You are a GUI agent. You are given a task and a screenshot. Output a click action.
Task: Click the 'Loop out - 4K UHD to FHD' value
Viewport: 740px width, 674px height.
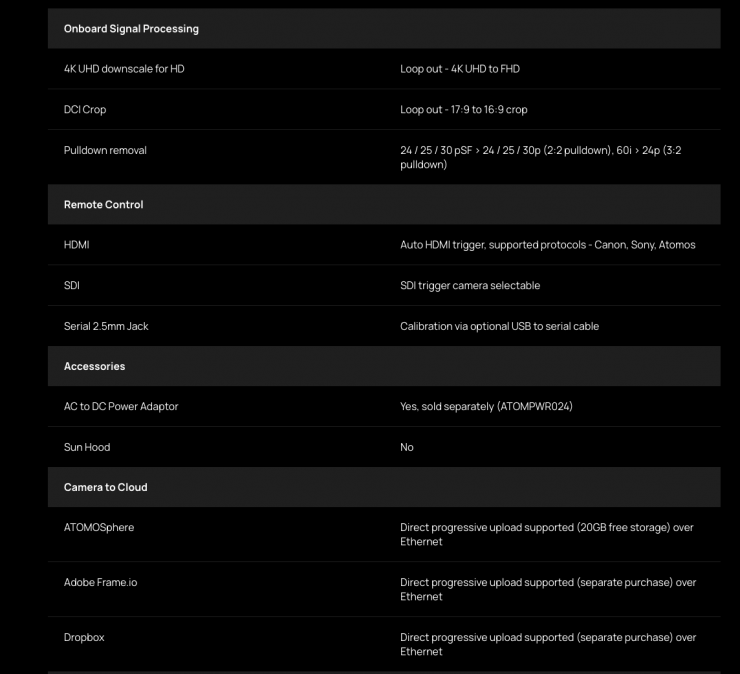pyautogui.click(x=460, y=69)
